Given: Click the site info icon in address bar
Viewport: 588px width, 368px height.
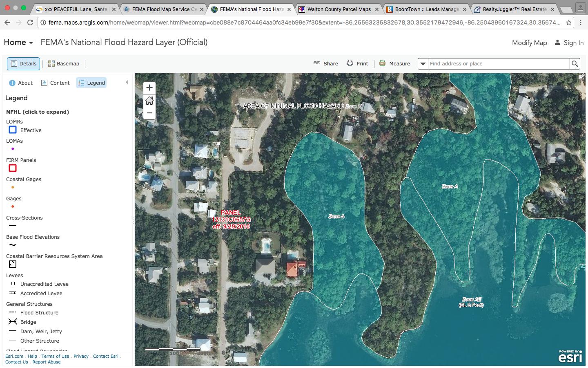Looking at the screenshot, I should [x=43, y=23].
